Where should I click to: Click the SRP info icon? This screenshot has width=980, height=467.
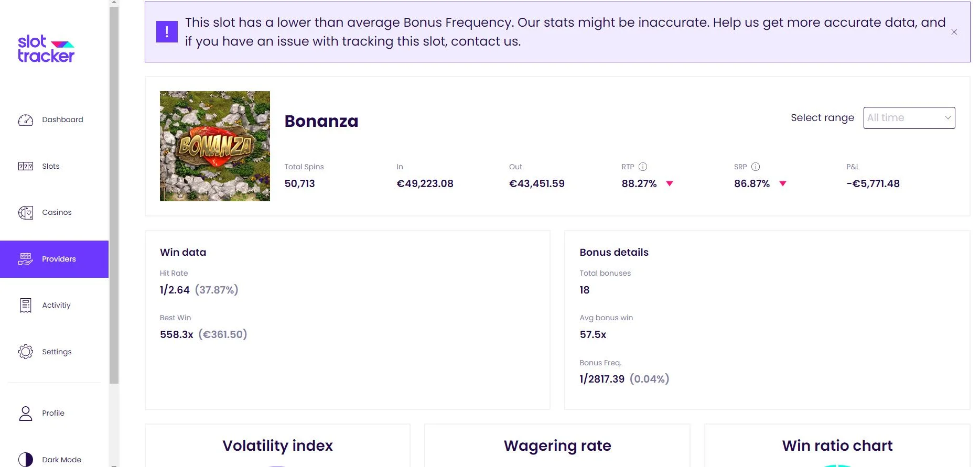click(756, 167)
